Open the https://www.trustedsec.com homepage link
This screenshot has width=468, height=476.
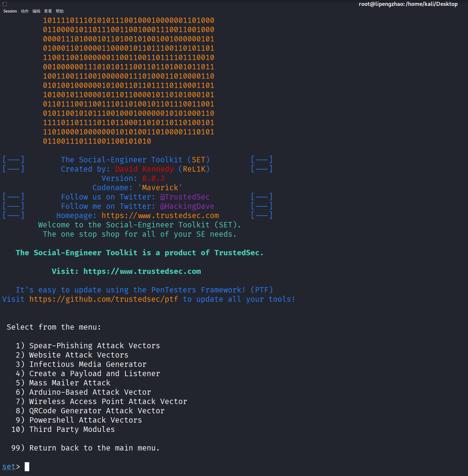pyautogui.click(x=160, y=215)
